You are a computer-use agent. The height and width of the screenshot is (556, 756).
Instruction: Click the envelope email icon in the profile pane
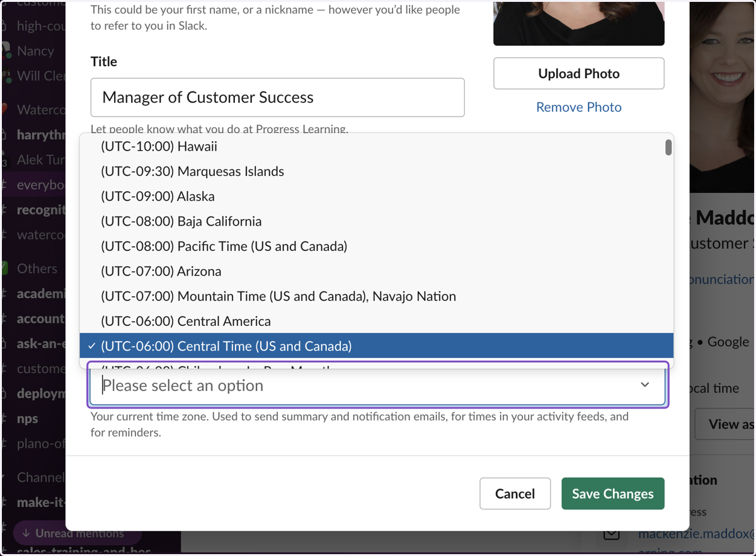[x=611, y=535]
